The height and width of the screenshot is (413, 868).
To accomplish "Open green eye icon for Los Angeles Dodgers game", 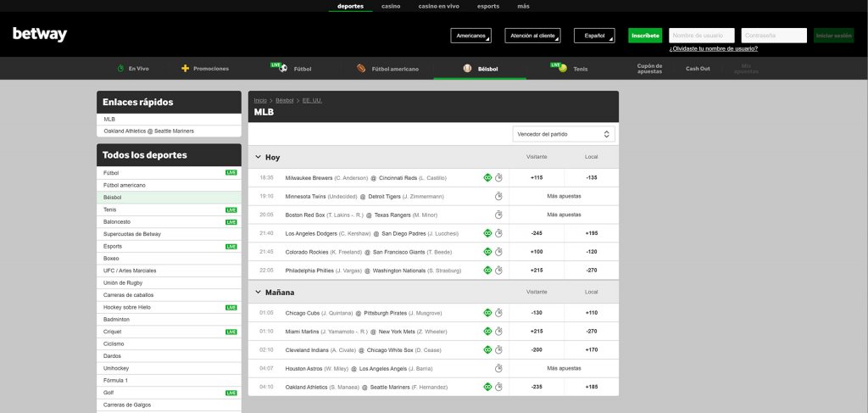I will 487,233.
